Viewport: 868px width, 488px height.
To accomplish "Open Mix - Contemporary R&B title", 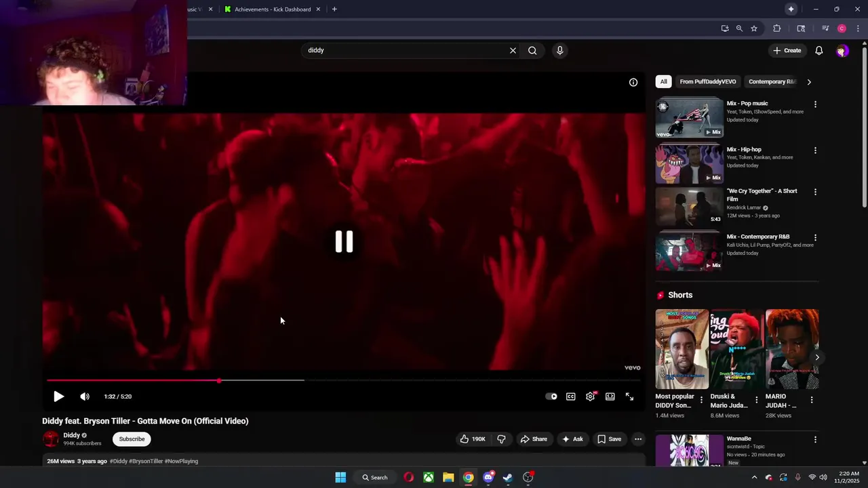I will click(x=758, y=237).
